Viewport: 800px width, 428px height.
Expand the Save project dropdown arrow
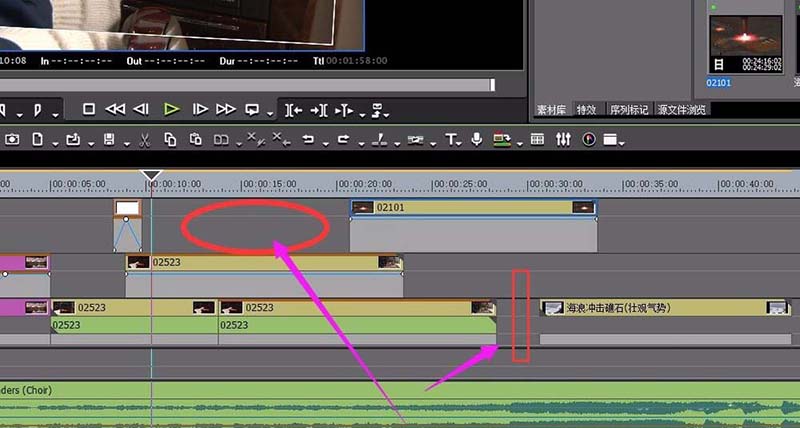click(x=127, y=144)
